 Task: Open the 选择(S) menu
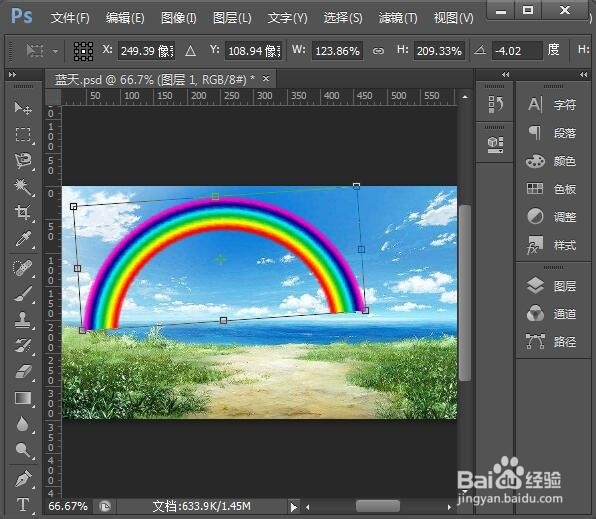pos(343,17)
